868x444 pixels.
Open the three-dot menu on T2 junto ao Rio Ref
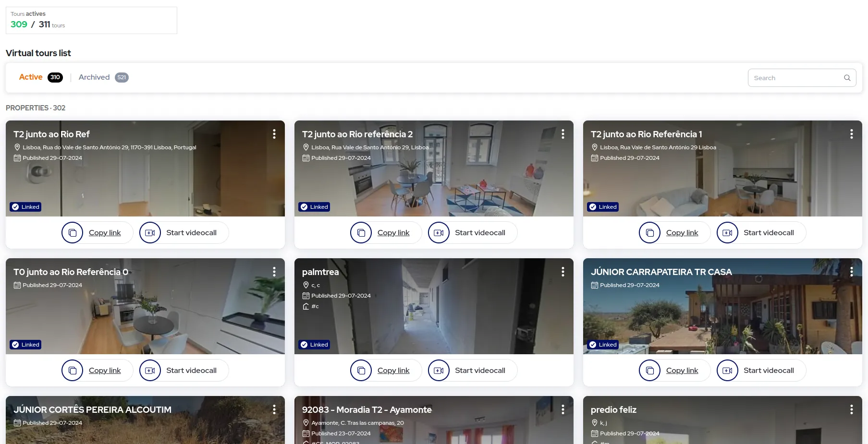coord(274,134)
